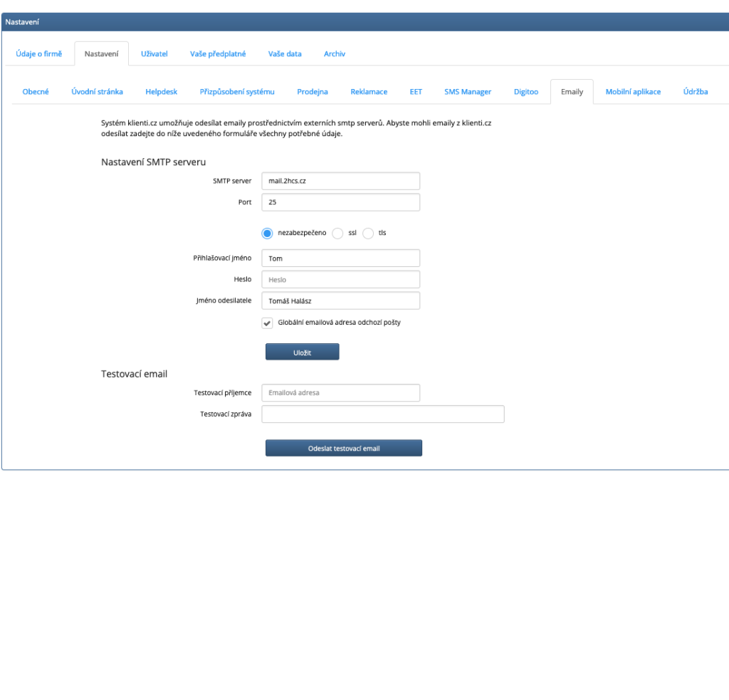Click the Heslo password field

coord(340,280)
